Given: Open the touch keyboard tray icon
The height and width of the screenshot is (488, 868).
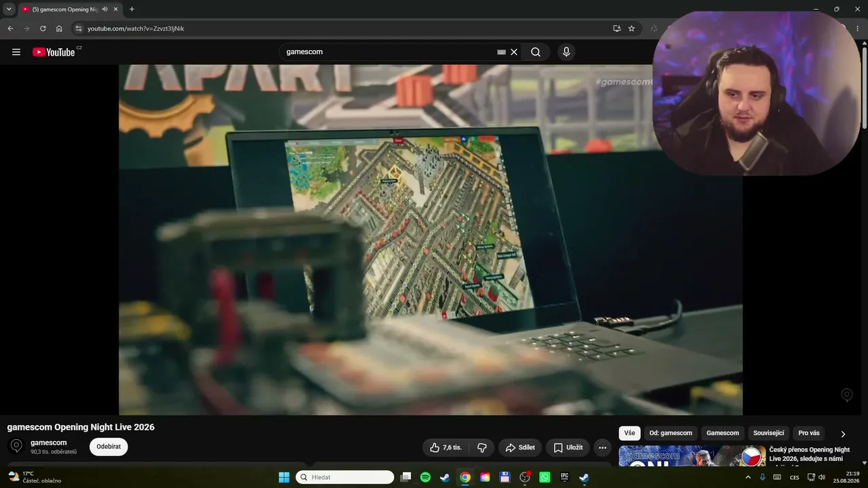Looking at the screenshot, I should pyautogui.click(x=777, y=477).
